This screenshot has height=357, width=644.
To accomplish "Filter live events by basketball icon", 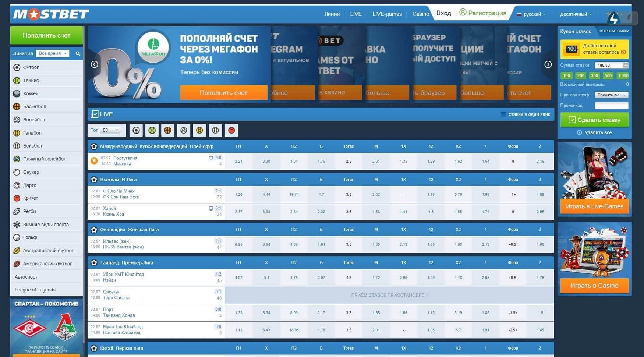I will pos(167,130).
